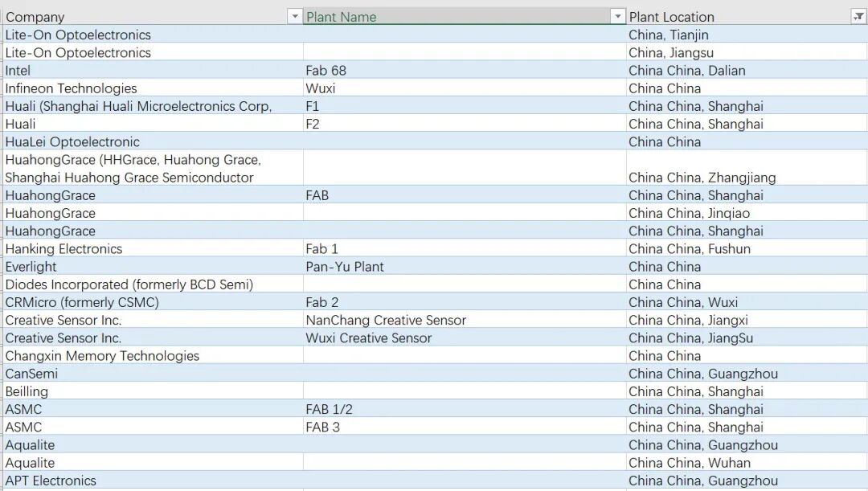This screenshot has height=491, width=868.
Task: Select the Infineon Technologies cell
Action: (153, 88)
